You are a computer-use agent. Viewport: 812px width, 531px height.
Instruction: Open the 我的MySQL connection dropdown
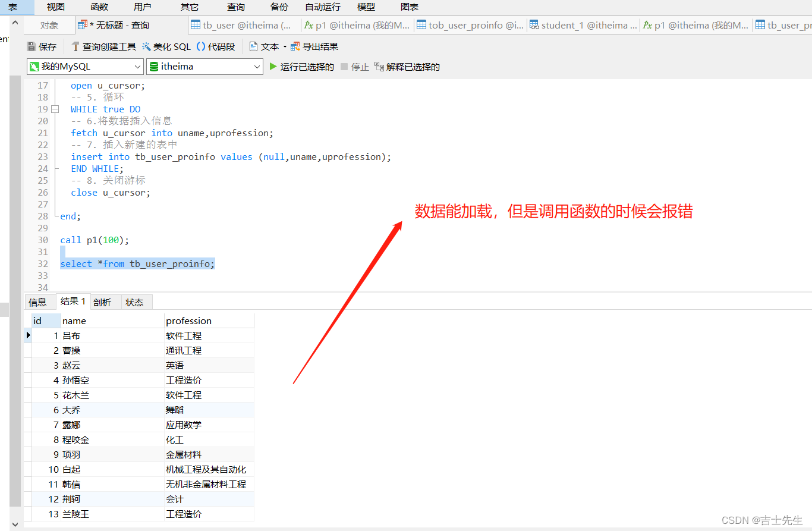click(x=86, y=67)
